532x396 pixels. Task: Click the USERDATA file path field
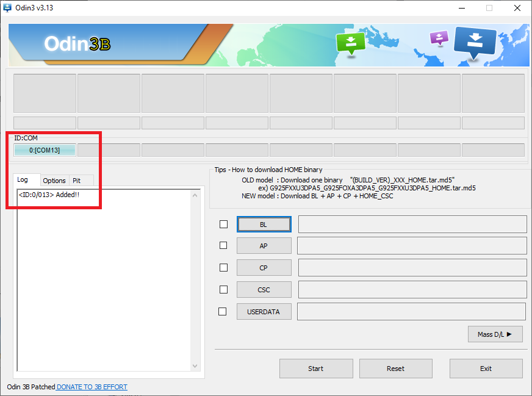coord(412,312)
